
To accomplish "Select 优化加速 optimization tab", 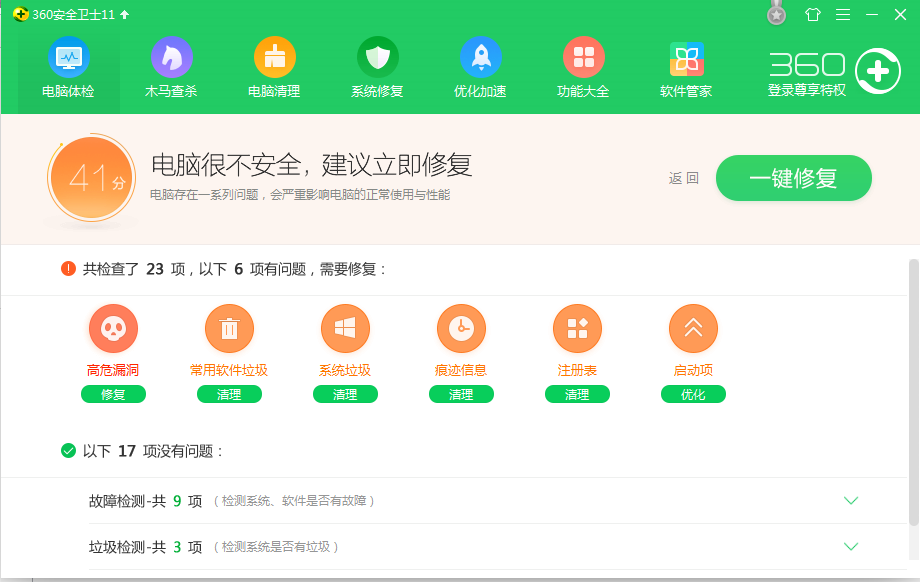I will [480, 68].
